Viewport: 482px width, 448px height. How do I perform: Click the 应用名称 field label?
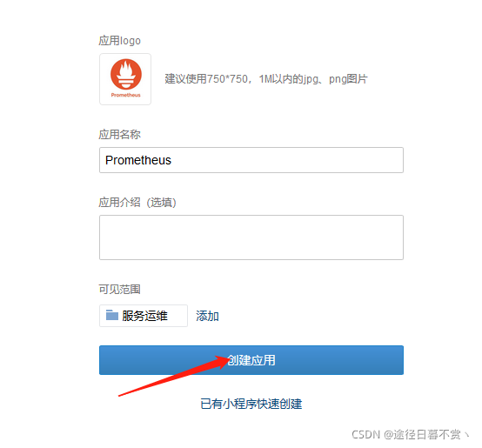[119, 134]
